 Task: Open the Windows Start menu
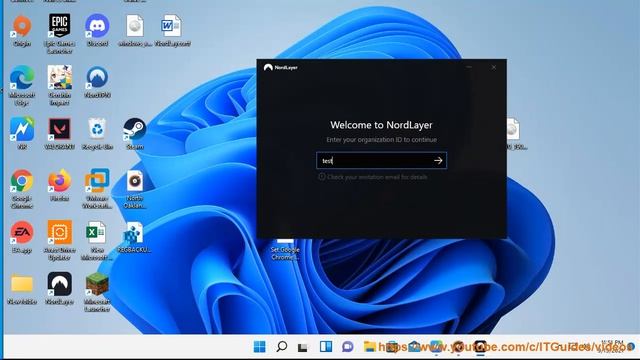point(260,347)
